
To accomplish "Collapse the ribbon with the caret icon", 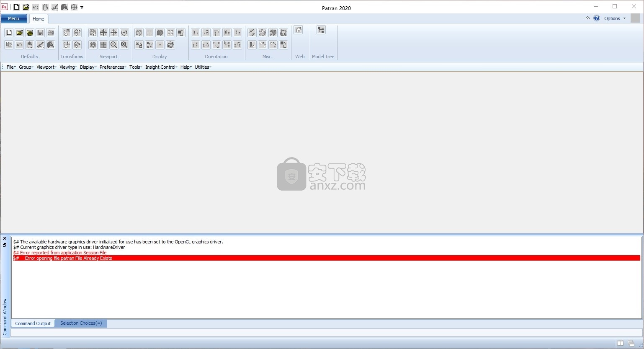I will pyautogui.click(x=587, y=18).
